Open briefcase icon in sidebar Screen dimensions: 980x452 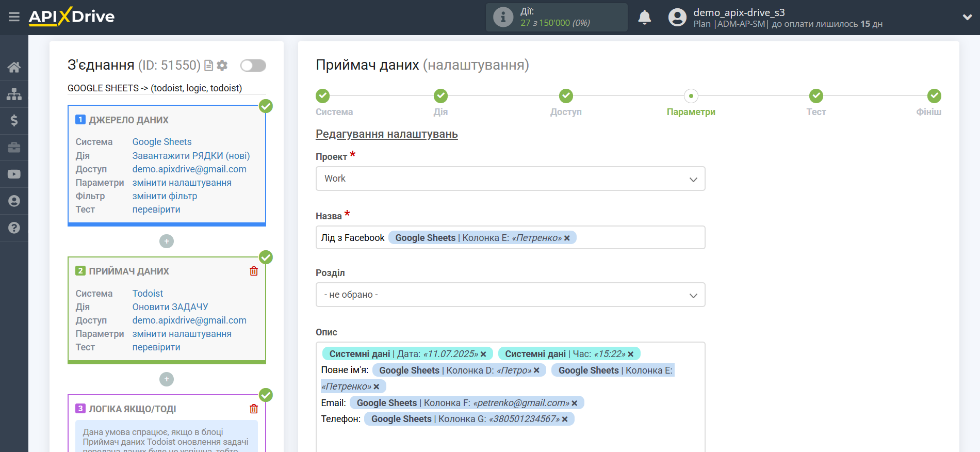pos(14,148)
